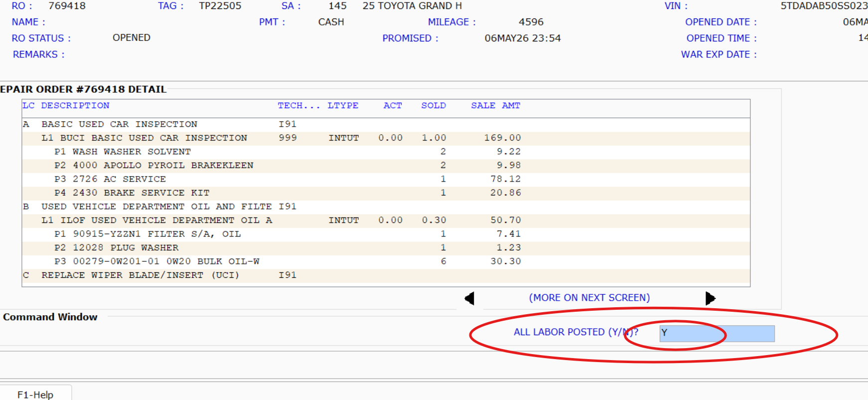
Task: Select the 90915-YZZN1 oil filter part row
Action: pos(386,234)
